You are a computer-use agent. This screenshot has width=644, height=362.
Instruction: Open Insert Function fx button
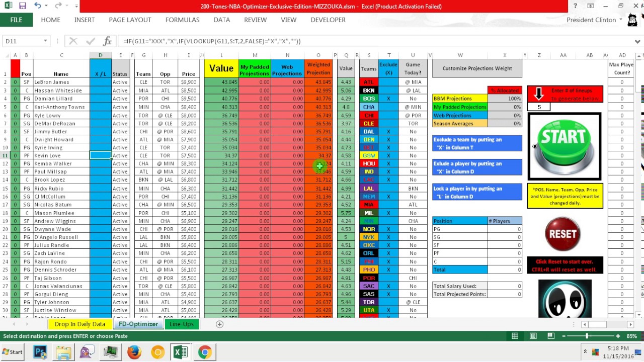(107, 41)
